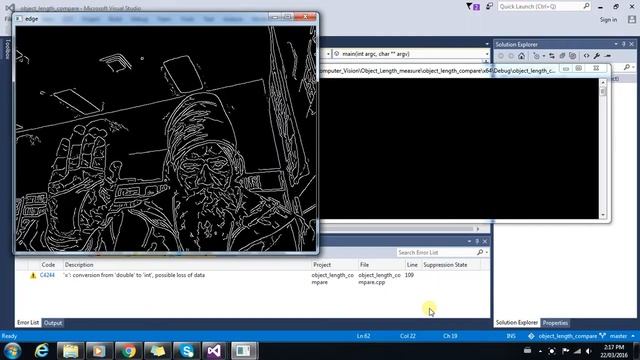
Task: Select the 'conversion from double to int' warning
Action: point(134,276)
